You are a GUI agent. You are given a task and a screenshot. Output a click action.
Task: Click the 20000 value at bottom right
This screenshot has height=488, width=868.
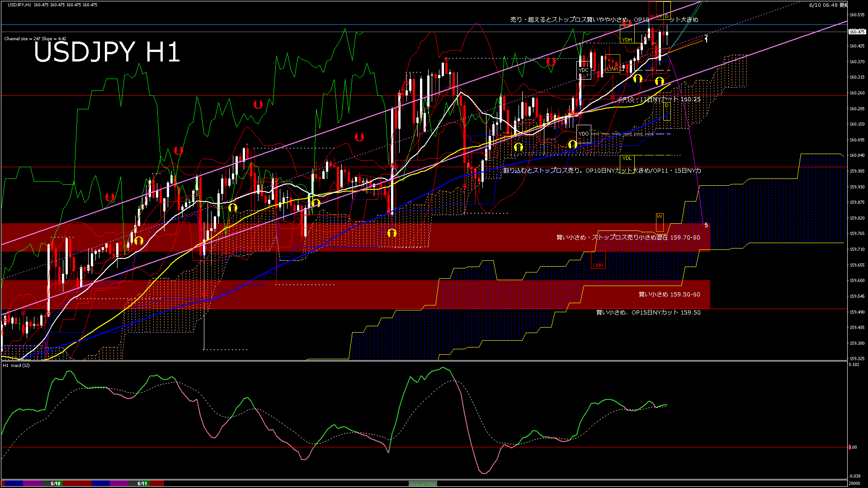[x=854, y=483]
